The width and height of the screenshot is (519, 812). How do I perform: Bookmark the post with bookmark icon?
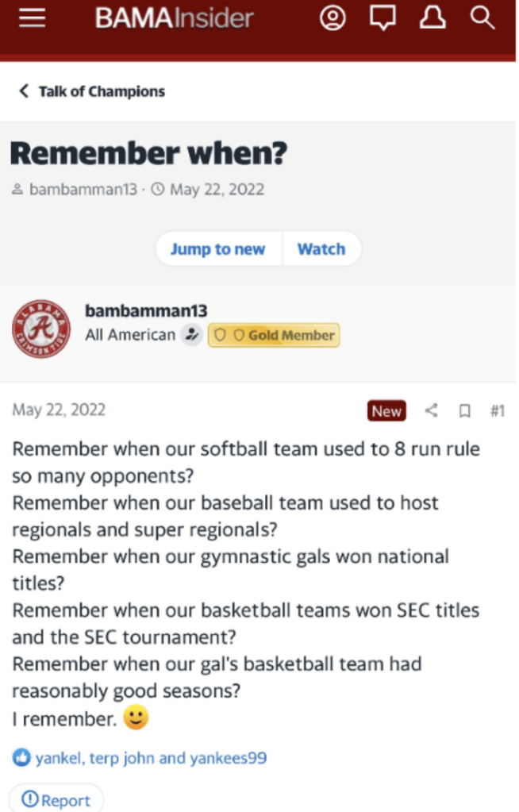tap(465, 410)
